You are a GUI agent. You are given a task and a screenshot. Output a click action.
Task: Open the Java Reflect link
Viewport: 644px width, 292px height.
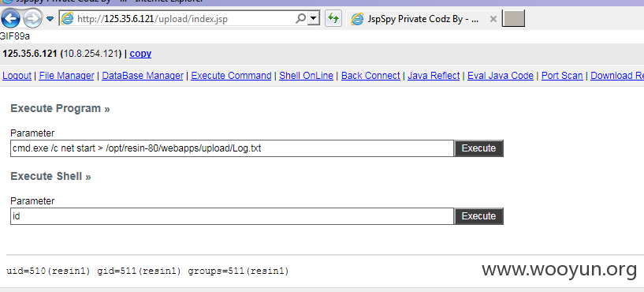[434, 76]
